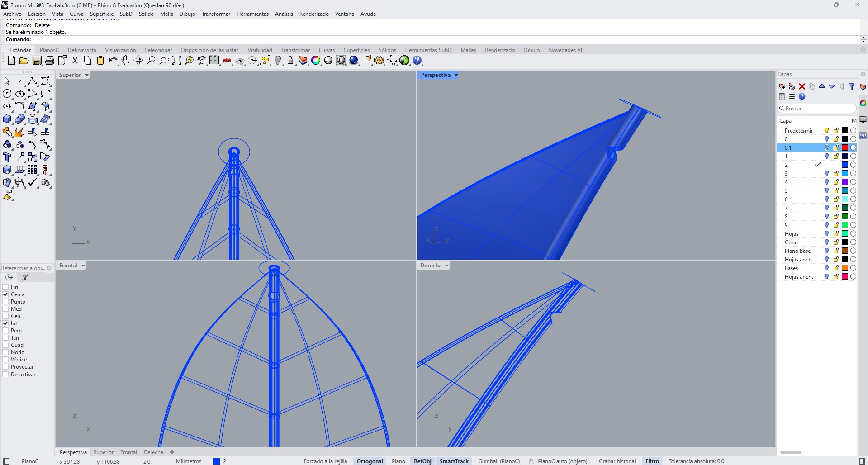Enable the Perp object snap checkbox
The width and height of the screenshot is (868, 465).
(6, 331)
